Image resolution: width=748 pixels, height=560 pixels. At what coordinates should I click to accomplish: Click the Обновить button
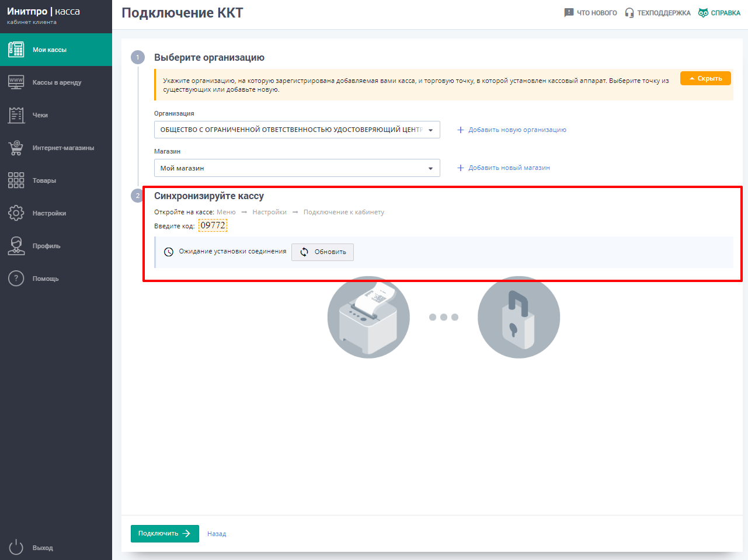[322, 252]
